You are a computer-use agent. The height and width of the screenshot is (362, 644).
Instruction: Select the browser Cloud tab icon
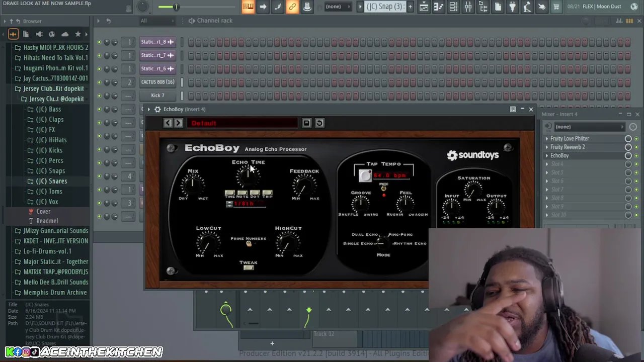point(65,34)
